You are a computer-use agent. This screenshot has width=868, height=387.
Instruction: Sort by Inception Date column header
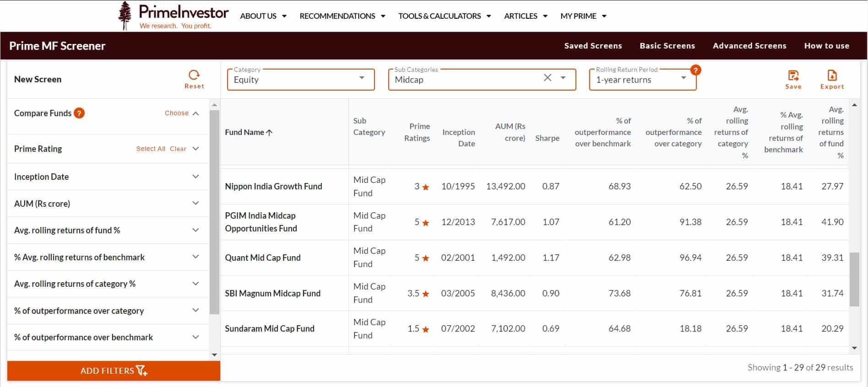pos(459,138)
